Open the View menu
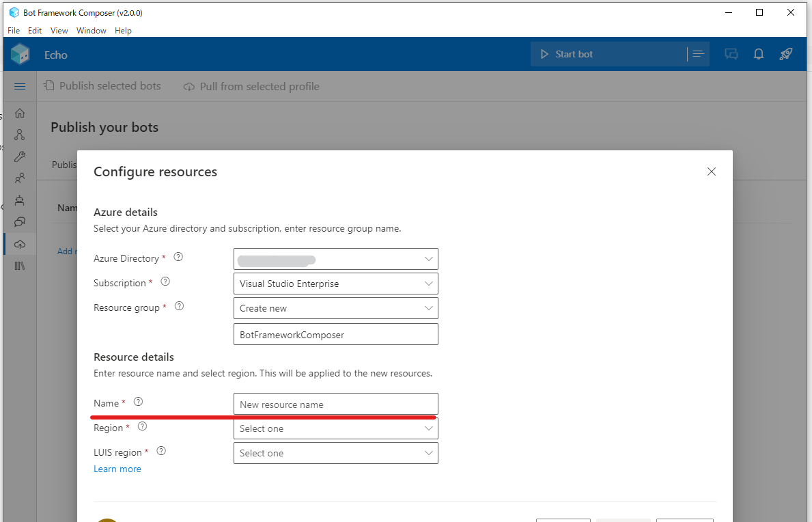The height and width of the screenshot is (522, 812). [x=59, y=31]
